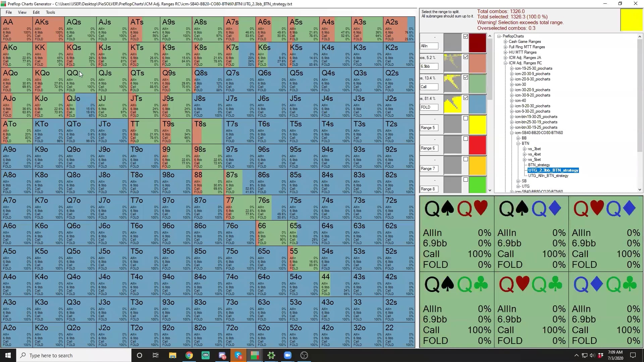Select the BTN_strategy tree entry

click(539, 165)
